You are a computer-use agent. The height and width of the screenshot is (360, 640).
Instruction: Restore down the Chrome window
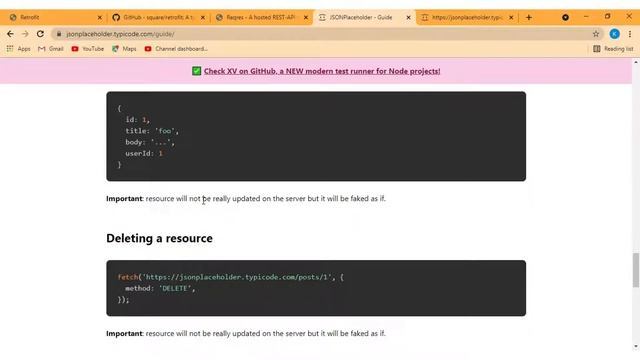[x=607, y=17]
